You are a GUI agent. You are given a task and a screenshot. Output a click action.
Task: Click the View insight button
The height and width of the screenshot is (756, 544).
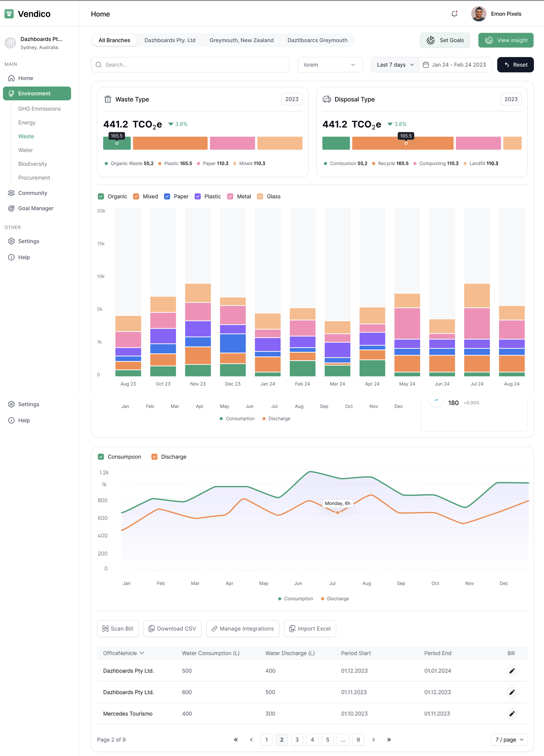506,40
